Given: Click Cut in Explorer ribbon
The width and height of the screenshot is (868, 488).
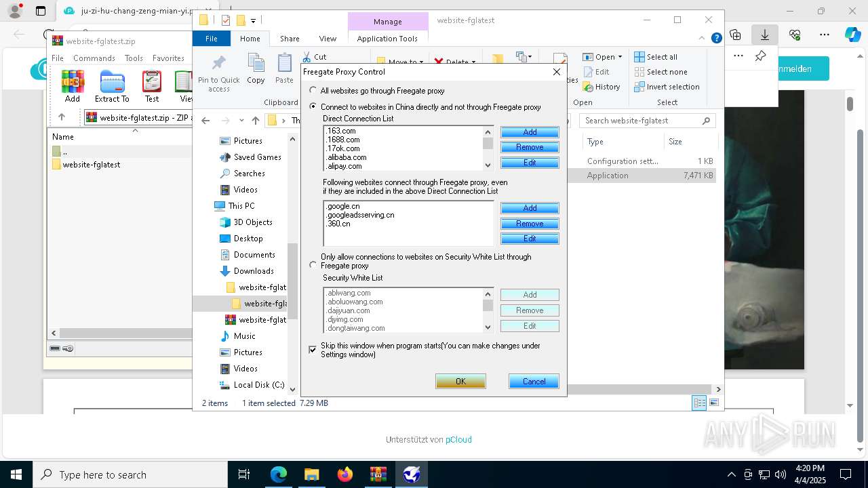Looking at the screenshot, I should point(314,57).
